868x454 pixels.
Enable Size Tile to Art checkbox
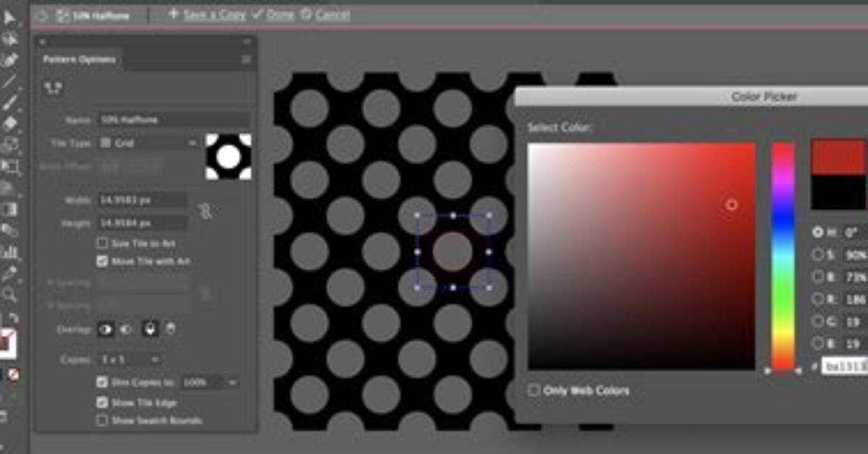[102, 244]
